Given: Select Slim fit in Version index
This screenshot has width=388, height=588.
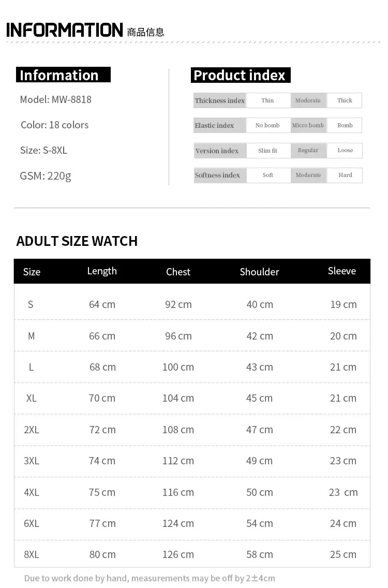Looking at the screenshot, I should [x=267, y=151].
